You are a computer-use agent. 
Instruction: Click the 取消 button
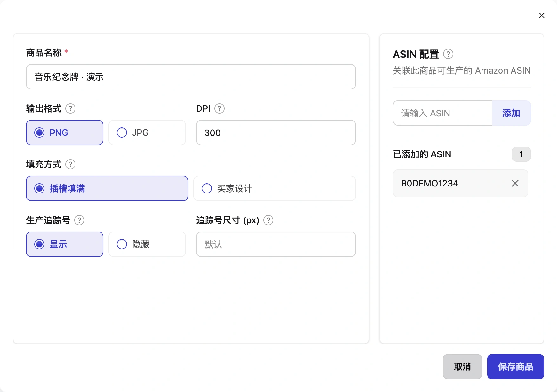click(462, 367)
